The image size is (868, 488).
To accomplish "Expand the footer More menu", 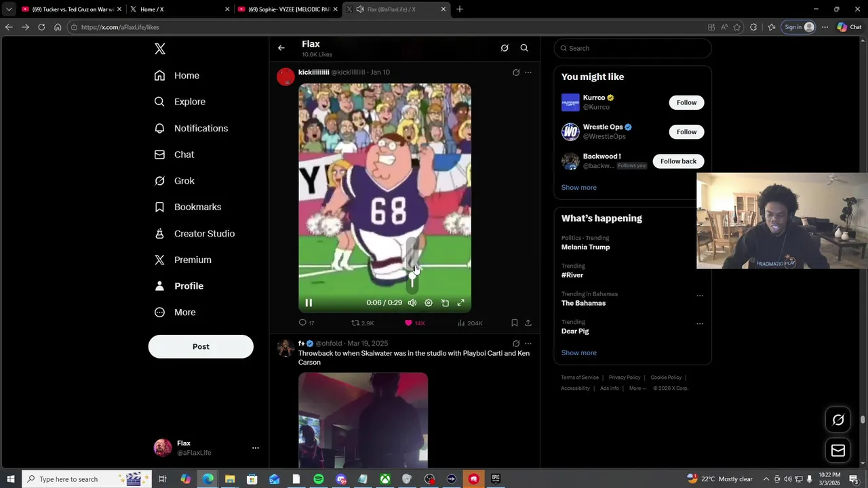I will tap(637, 388).
